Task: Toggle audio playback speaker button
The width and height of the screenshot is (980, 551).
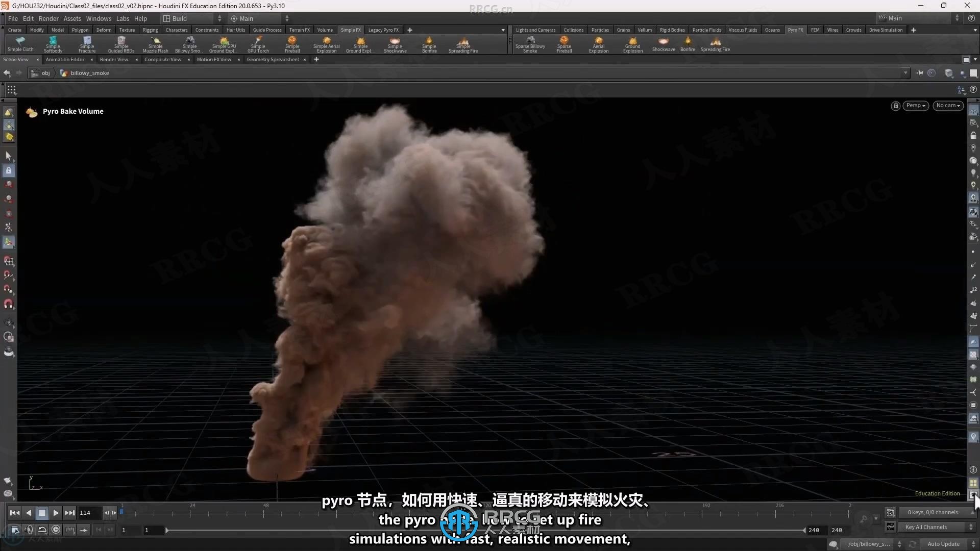Action: (x=29, y=530)
